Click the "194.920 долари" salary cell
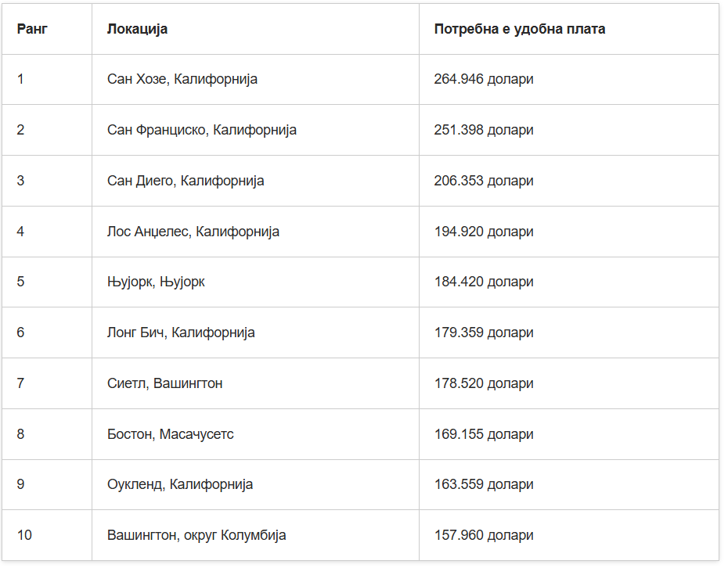This screenshot has width=728, height=568. 484,232
